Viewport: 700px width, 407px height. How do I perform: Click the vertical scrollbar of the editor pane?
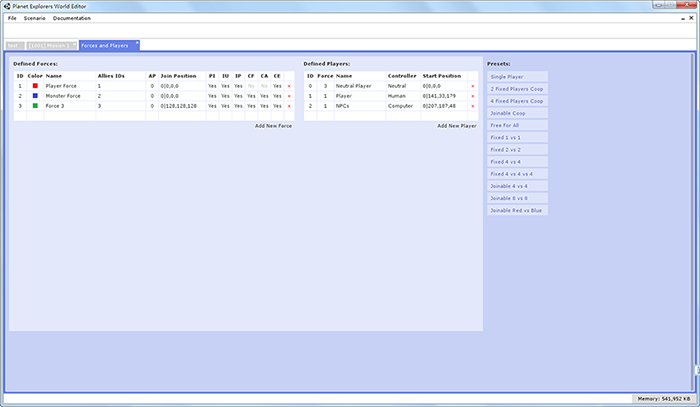(x=692, y=222)
